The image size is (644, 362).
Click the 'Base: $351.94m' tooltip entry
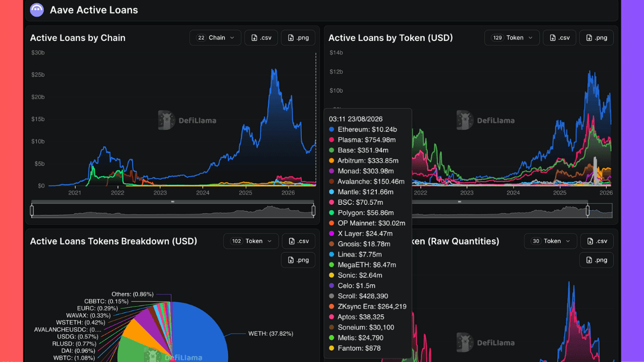[x=358, y=150]
